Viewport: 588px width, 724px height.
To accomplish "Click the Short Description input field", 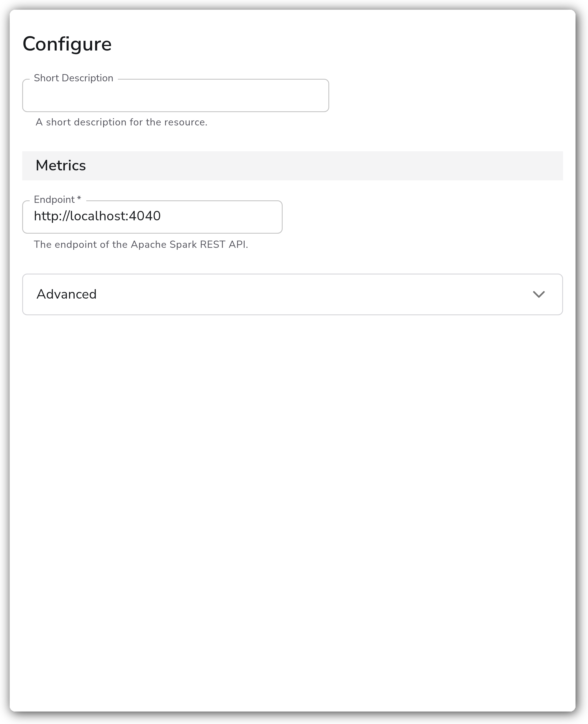I will click(176, 95).
